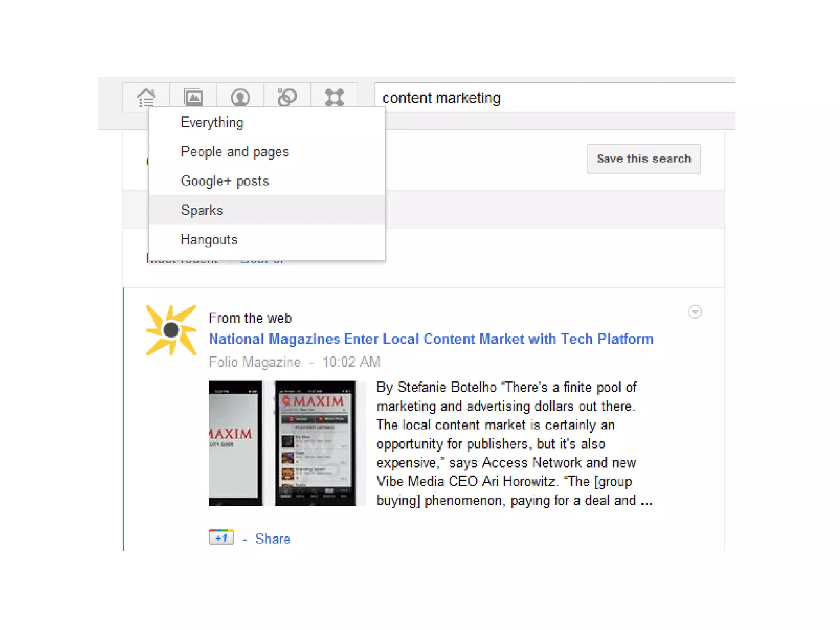Viewport: 840px width, 630px height.
Task: Open the Profile icon in the toolbar
Action: point(240,97)
